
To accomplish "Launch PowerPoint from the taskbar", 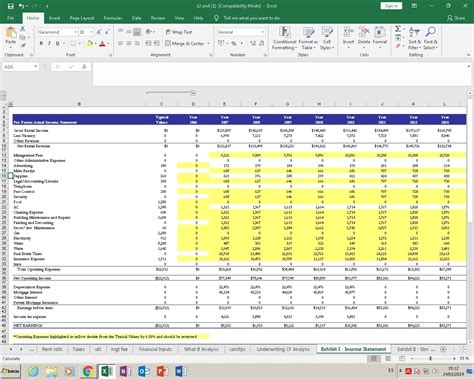I will click(162, 371).
